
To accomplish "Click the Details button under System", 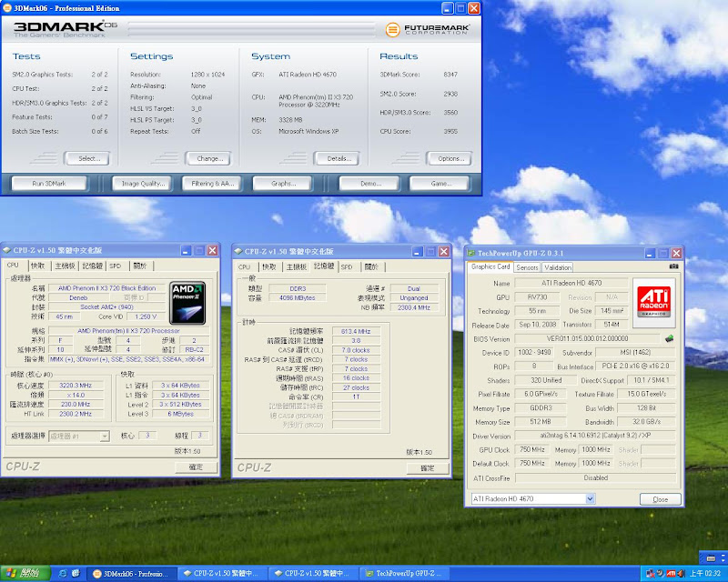I will pyautogui.click(x=337, y=158).
